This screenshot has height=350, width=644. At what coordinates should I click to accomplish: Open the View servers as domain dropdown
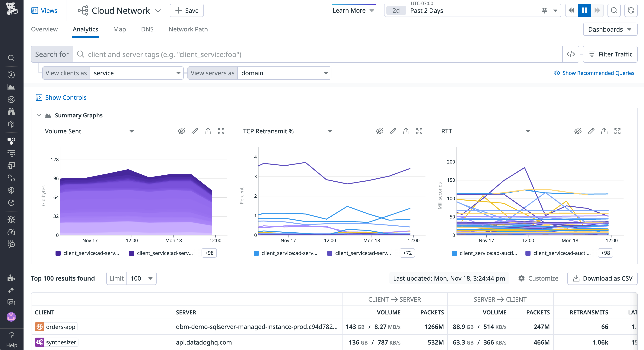284,73
